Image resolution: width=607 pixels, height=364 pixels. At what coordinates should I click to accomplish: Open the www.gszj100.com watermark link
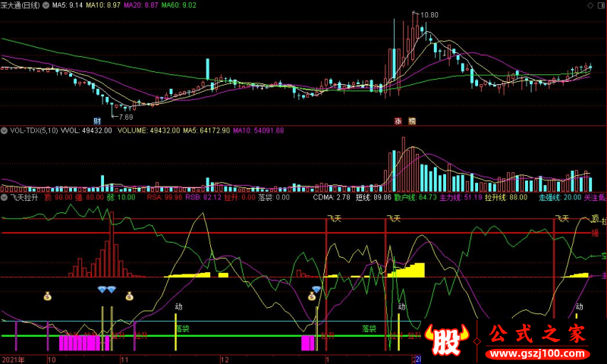[538, 354]
